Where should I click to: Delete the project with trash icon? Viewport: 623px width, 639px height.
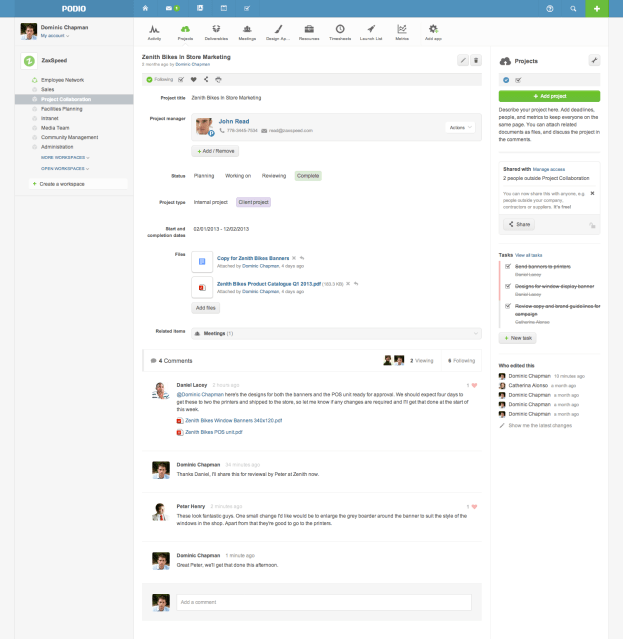point(476,60)
